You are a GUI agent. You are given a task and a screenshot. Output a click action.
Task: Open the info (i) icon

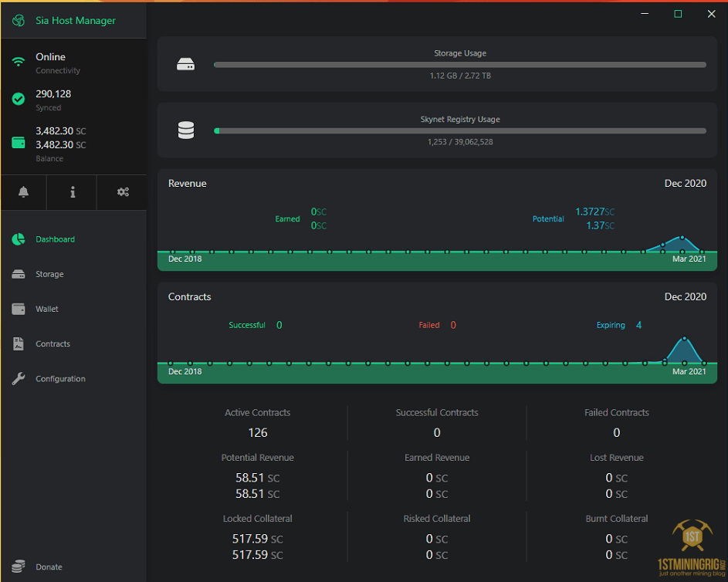click(x=73, y=191)
